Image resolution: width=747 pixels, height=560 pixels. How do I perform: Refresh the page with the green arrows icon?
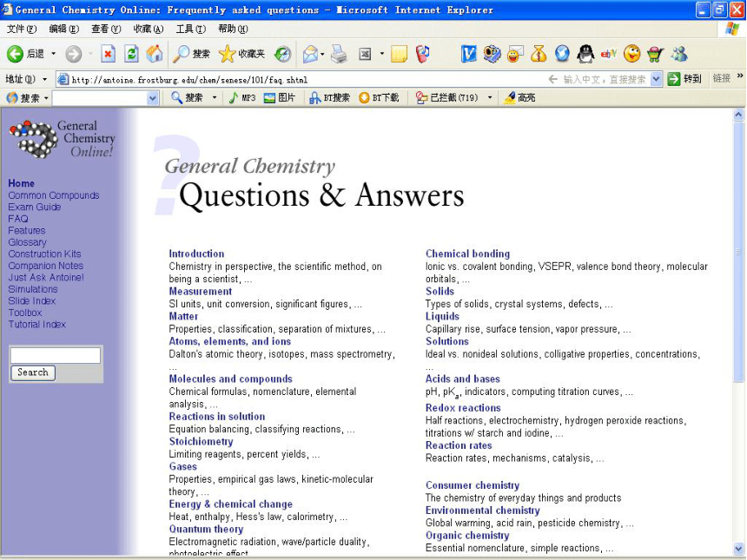click(x=131, y=54)
